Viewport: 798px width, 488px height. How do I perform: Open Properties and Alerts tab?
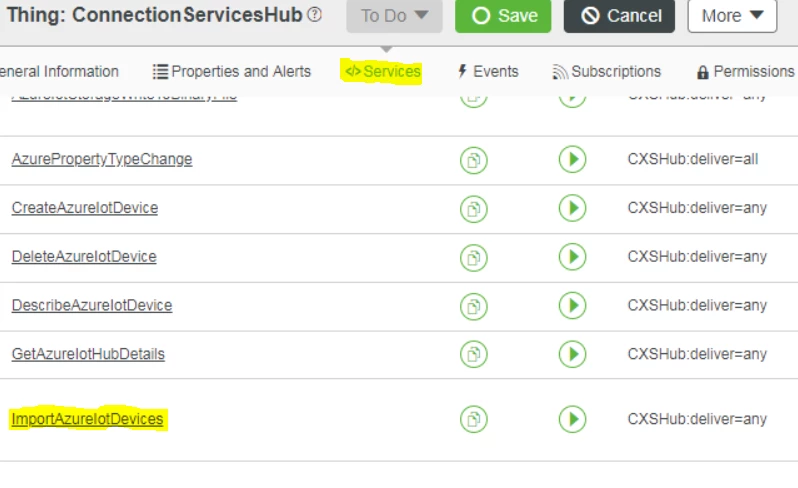click(232, 71)
